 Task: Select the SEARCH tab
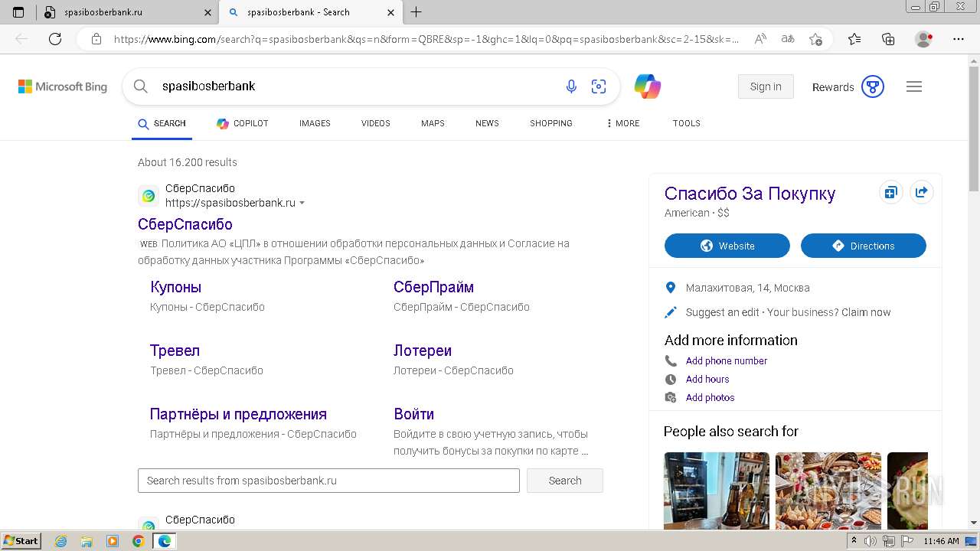162,123
